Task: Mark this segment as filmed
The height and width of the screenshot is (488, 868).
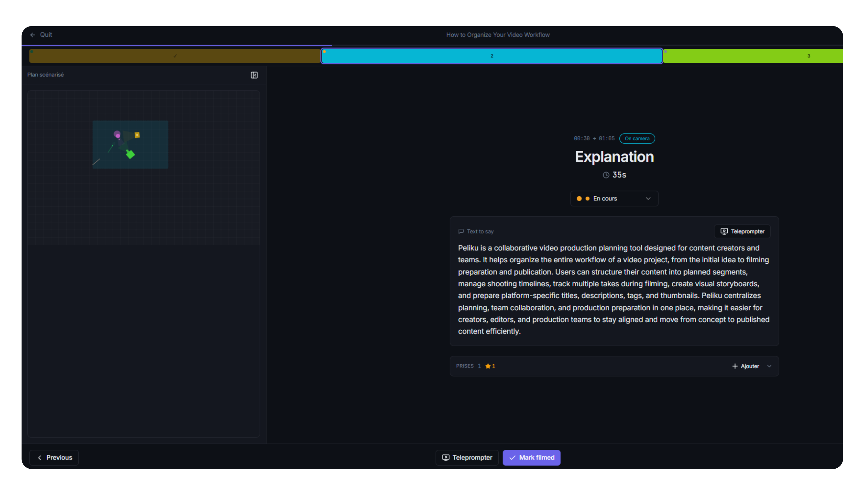Action: (x=531, y=458)
